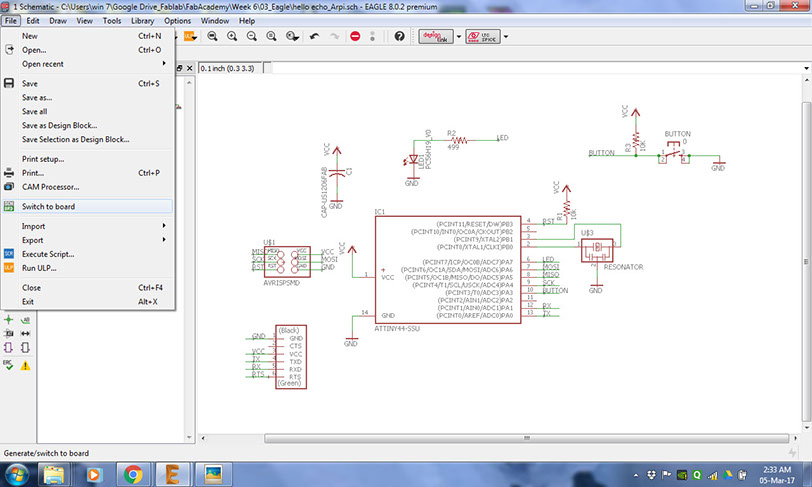Choose Save from File menu
The width and height of the screenshot is (812, 487).
(88, 83)
